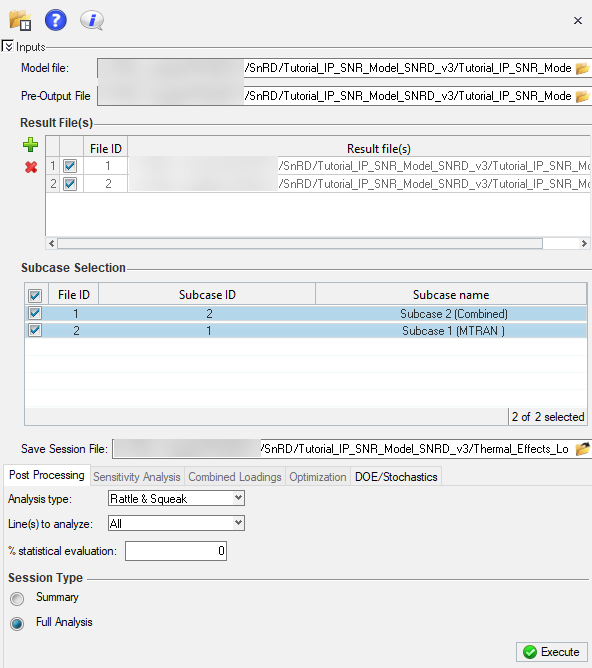This screenshot has width=592, height=668.
Task: Switch to the Sensitivity Analysis tab
Action: pos(137,477)
